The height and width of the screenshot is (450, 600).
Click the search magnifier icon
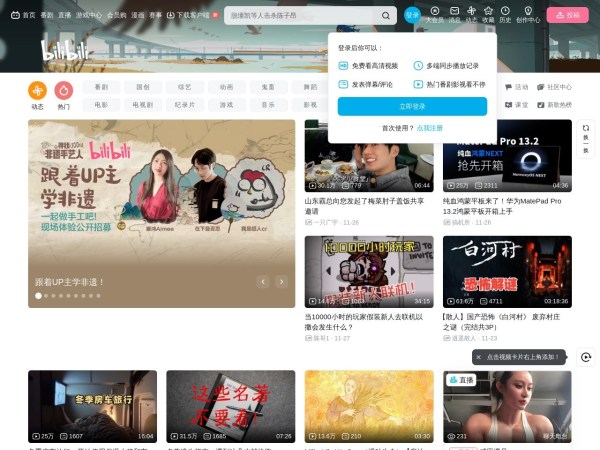point(386,16)
